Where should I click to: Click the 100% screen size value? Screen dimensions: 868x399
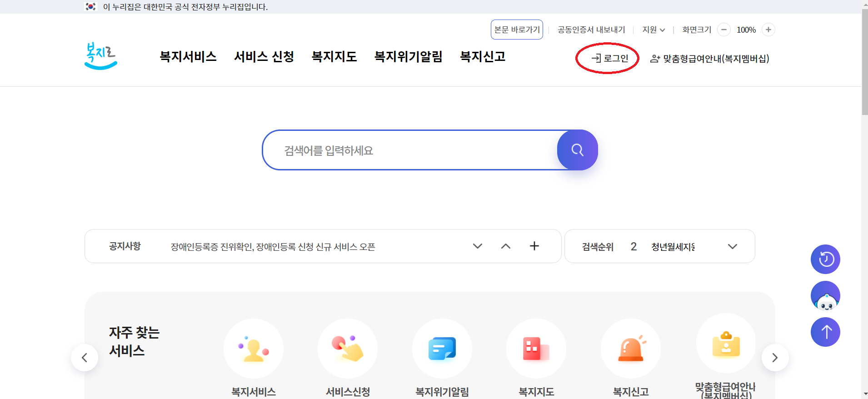746,30
